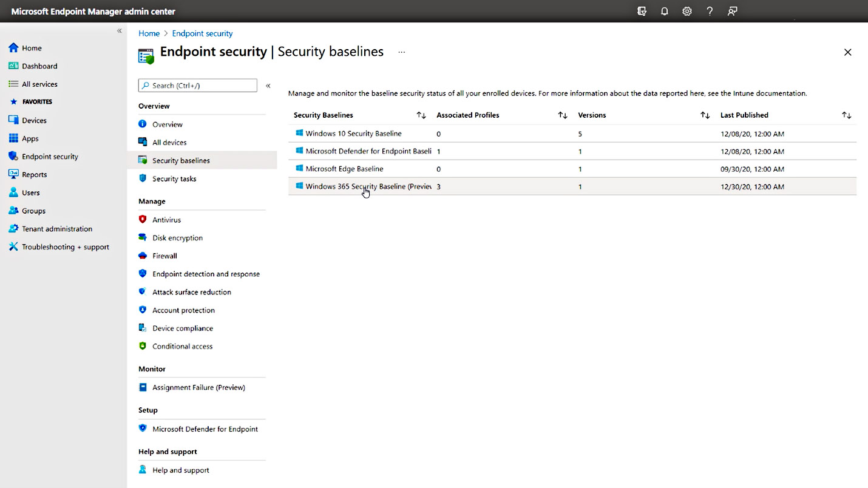Open Windows 365 Security Baseline (Preview)
This screenshot has height=488, width=868.
pos(368,186)
